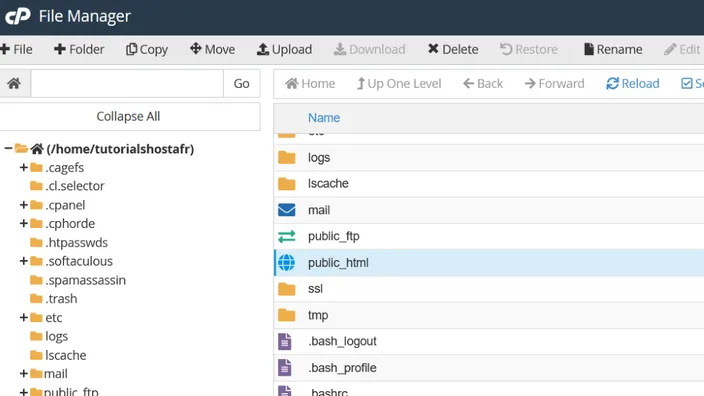Click the .trash folder icon in tree
This screenshot has height=396, width=704.
[36, 299]
